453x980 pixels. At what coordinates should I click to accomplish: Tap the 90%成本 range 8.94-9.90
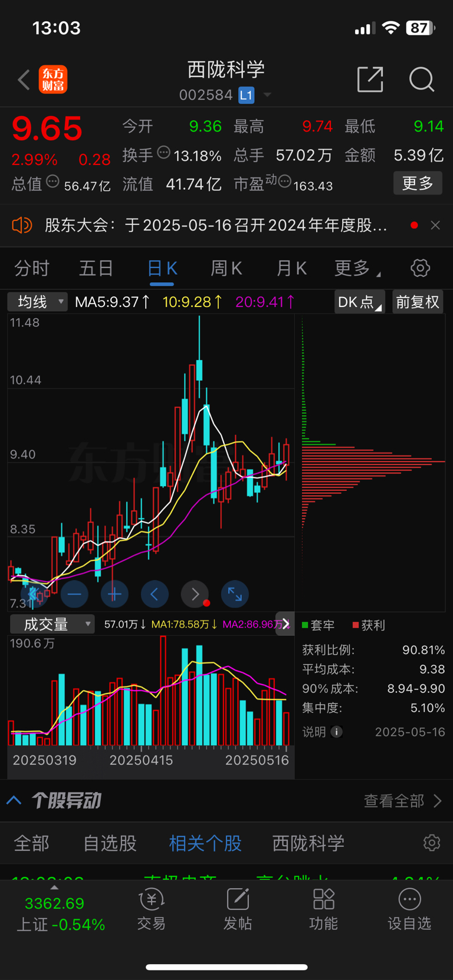[x=416, y=689]
